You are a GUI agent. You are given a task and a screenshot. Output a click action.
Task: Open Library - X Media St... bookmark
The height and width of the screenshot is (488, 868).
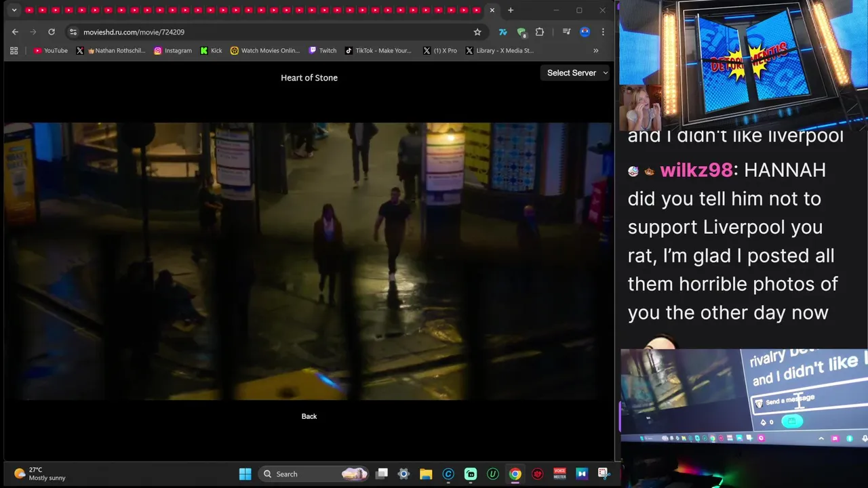(500, 50)
